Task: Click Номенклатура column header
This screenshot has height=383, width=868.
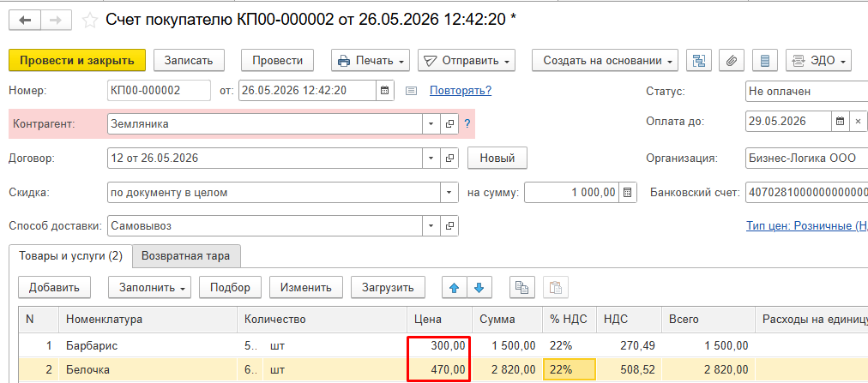Action: (149, 319)
